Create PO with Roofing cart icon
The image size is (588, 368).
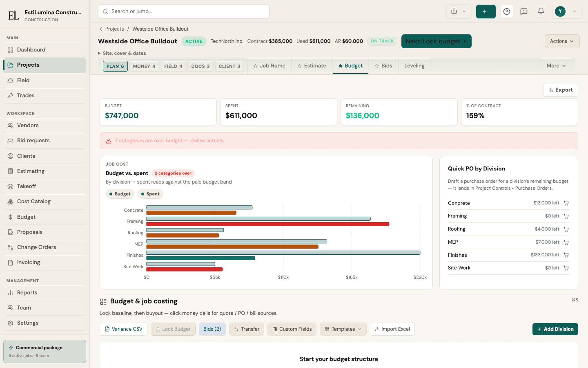pyautogui.click(x=566, y=229)
